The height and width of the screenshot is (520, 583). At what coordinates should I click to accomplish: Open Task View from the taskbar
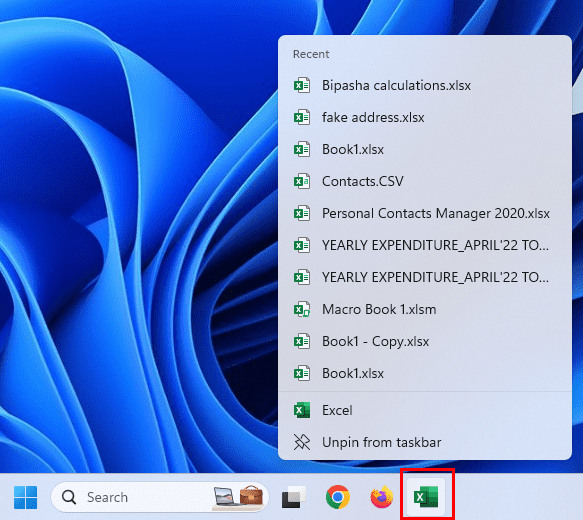click(293, 497)
